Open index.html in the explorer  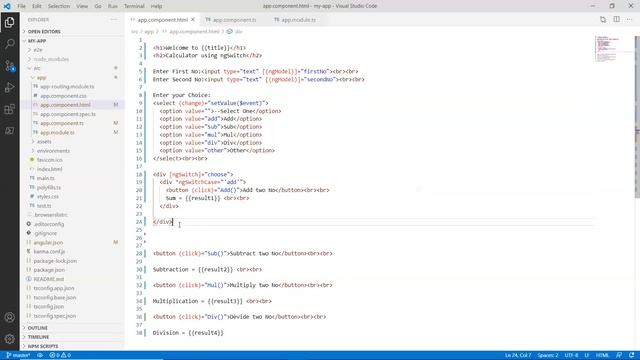pyautogui.click(x=49, y=169)
